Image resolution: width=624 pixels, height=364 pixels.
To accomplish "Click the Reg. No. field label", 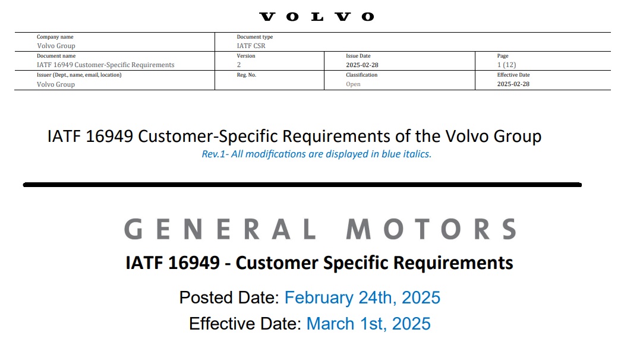I will 247,75.
